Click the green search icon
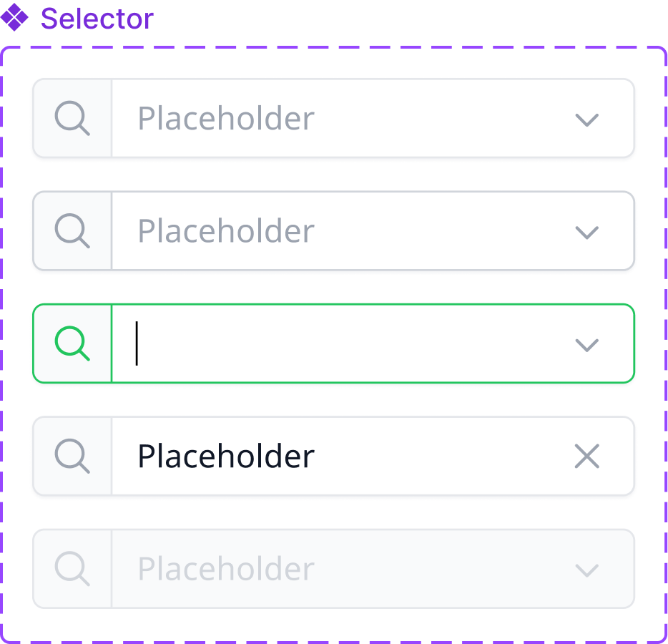Image resolution: width=668 pixels, height=644 pixels. point(72,343)
